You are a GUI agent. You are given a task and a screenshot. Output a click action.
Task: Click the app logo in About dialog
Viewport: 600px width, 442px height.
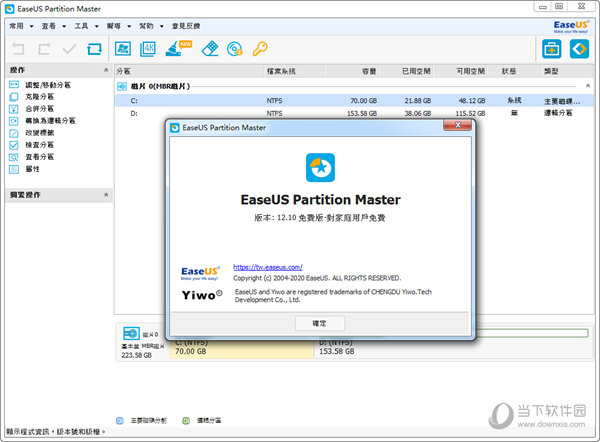[320, 168]
